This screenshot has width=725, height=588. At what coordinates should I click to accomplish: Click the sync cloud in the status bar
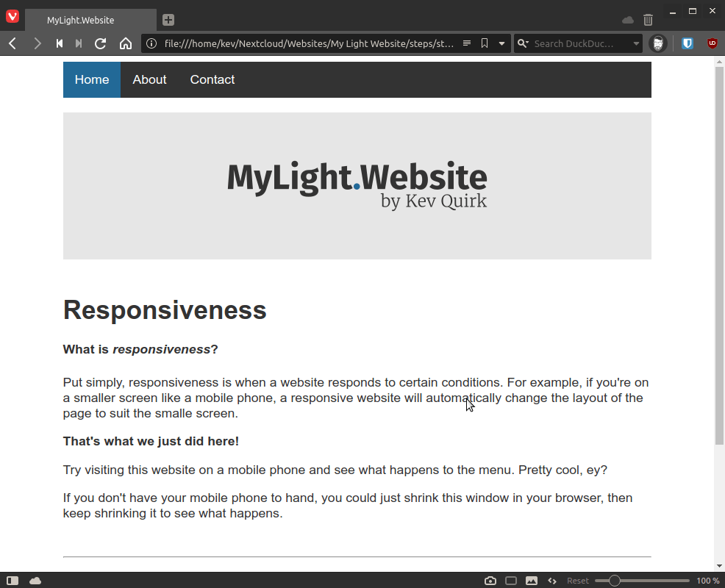tap(35, 580)
